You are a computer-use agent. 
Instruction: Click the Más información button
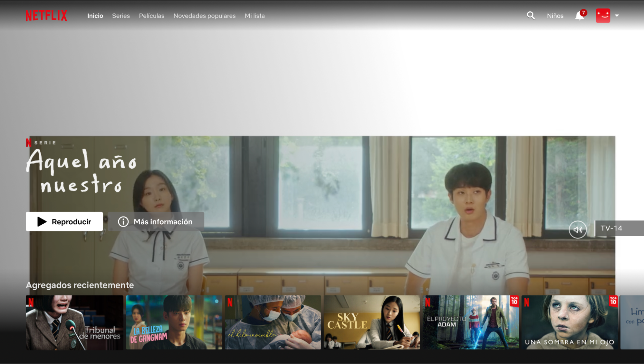click(x=156, y=221)
